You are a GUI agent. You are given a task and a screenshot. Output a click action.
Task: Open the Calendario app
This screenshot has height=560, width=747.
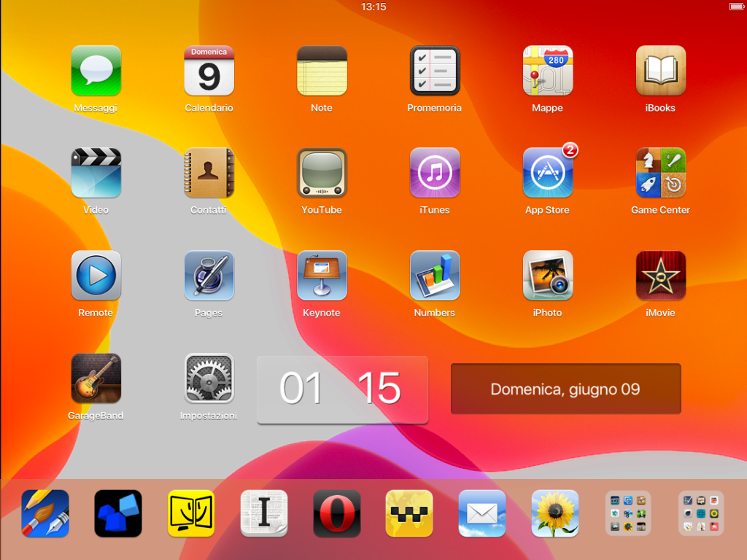[x=209, y=71]
